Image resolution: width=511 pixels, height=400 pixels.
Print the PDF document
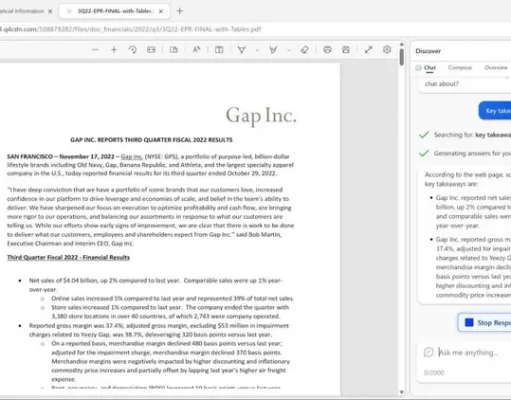point(327,50)
